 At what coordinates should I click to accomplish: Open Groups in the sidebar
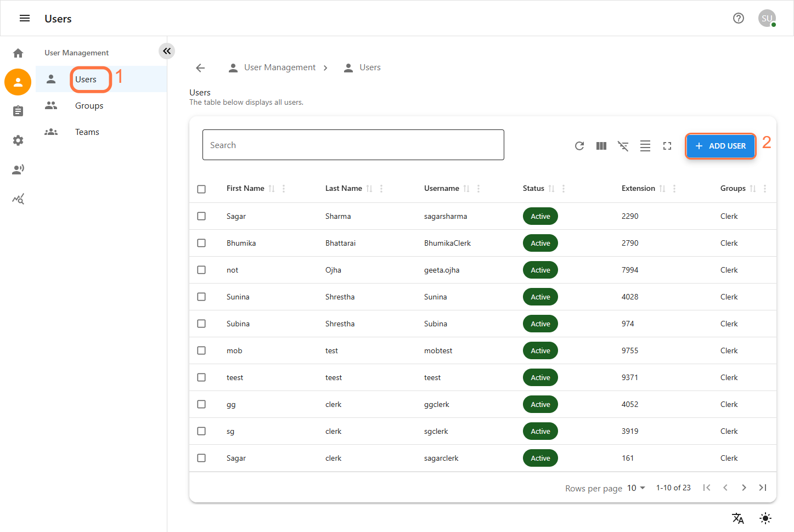(89, 106)
